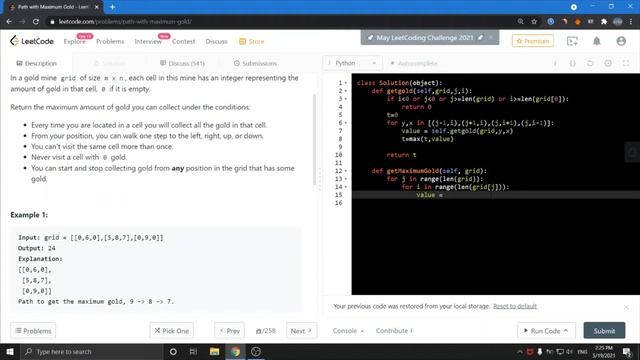Switch to the Description tab
The image size is (640, 360).
point(36,63)
